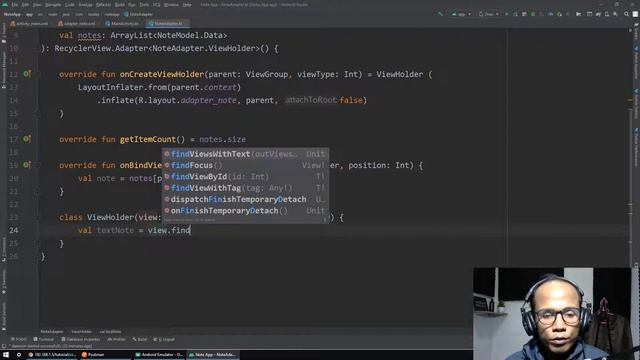Open the File menu
The width and height of the screenshot is (640, 360).
(15, 4)
